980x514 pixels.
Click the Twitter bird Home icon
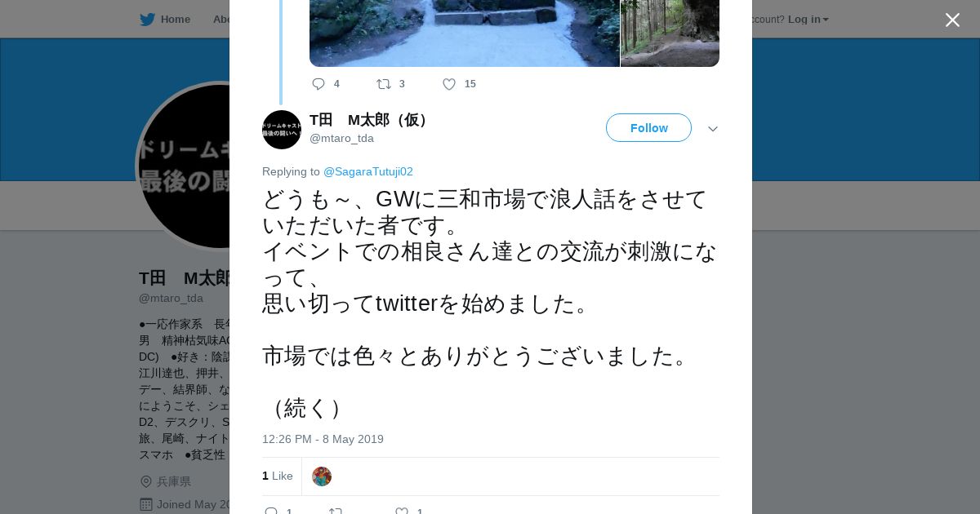[x=147, y=20]
